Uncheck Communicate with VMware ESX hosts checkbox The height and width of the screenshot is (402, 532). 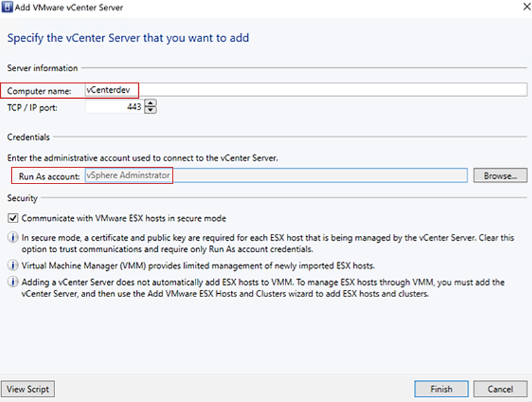(x=13, y=218)
